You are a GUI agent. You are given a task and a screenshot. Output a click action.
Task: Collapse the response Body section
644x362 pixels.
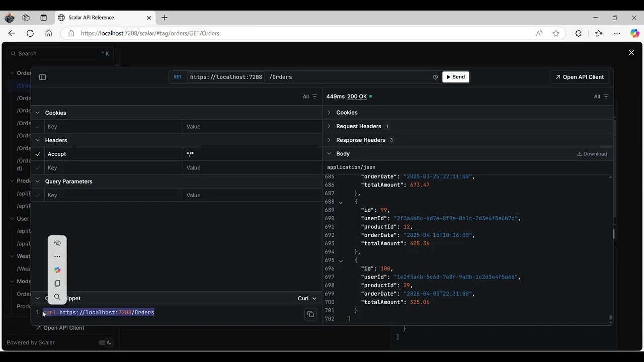click(329, 154)
